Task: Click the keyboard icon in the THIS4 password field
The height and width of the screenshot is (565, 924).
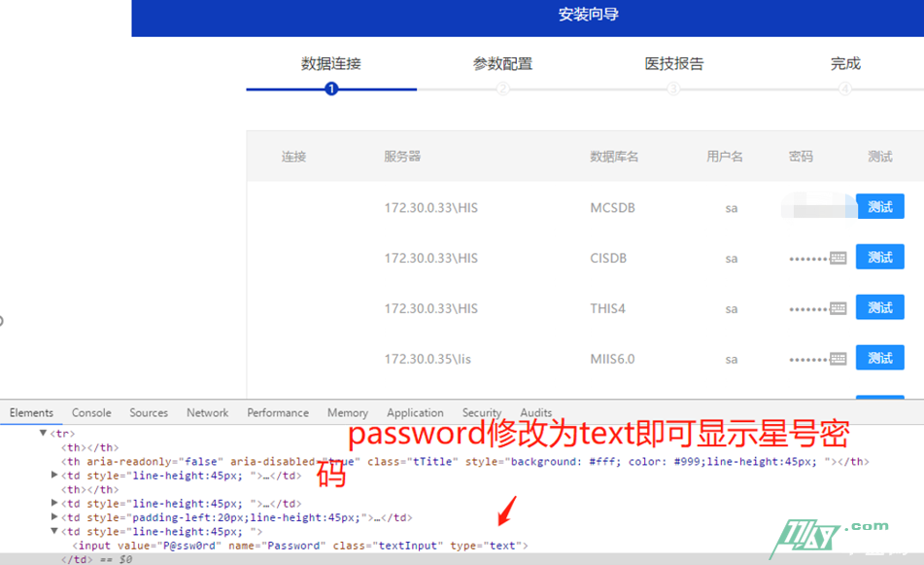Action: (838, 308)
